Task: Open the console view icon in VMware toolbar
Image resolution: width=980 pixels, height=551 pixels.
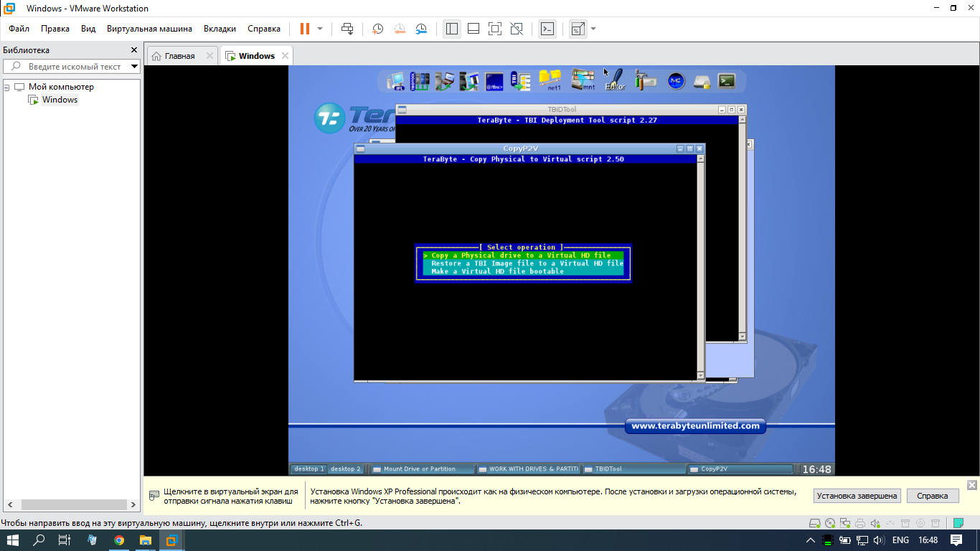Action: click(547, 29)
